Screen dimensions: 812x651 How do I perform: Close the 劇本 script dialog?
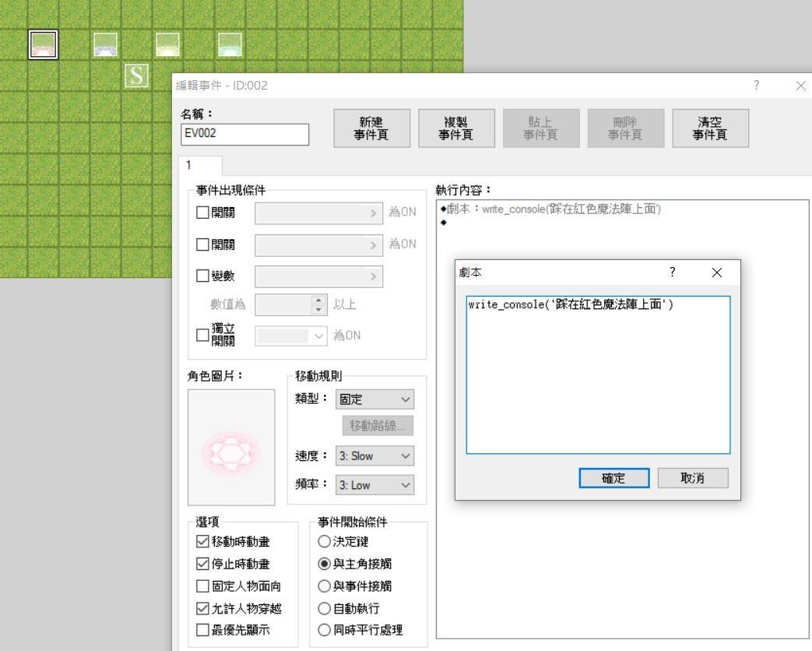pyautogui.click(x=717, y=273)
